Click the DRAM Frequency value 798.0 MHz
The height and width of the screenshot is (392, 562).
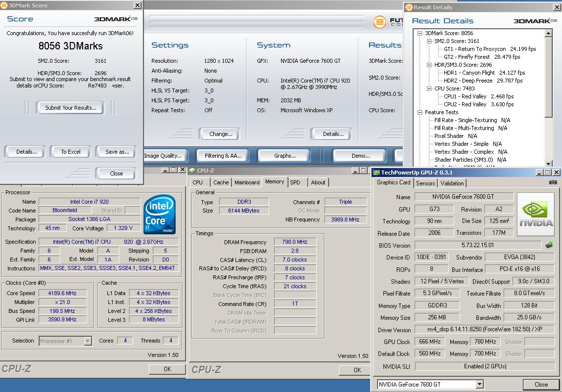coord(295,242)
